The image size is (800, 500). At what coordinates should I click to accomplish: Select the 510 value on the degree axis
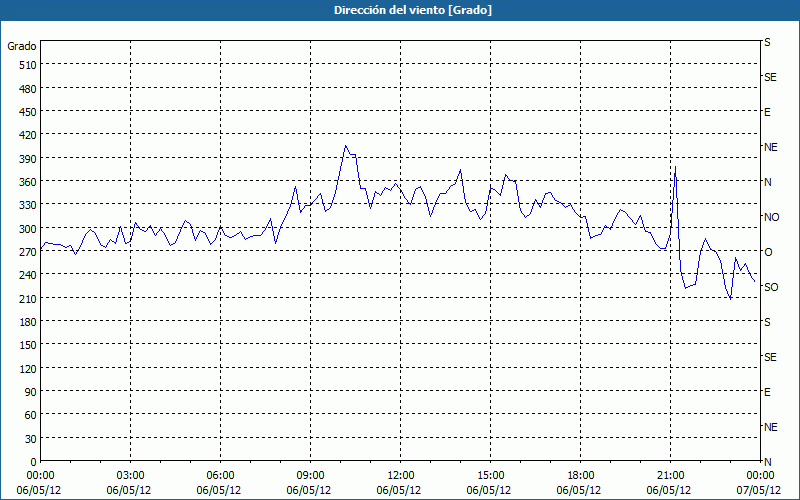tap(28, 65)
